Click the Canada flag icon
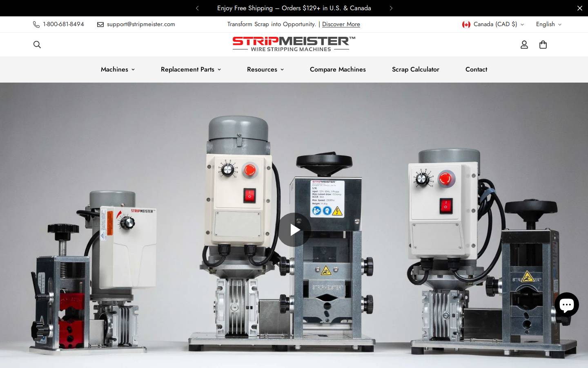The height and width of the screenshot is (368, 588). point(466,25)
